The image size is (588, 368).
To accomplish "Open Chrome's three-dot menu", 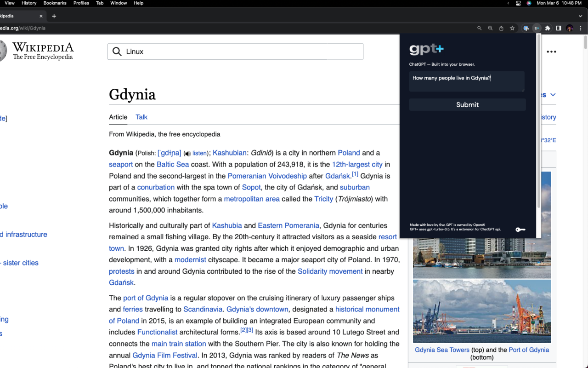I will (581, 28).
